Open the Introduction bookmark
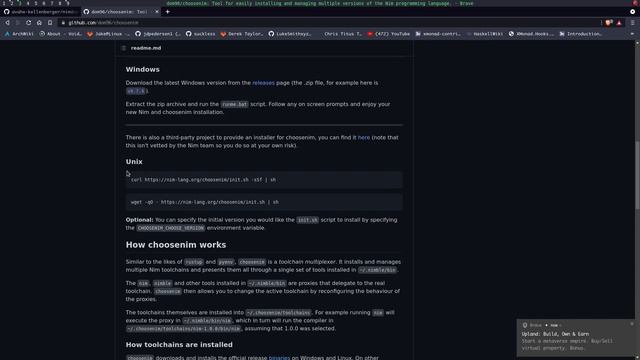The height and width of the screenshot is (360, 640). (581, 34)
